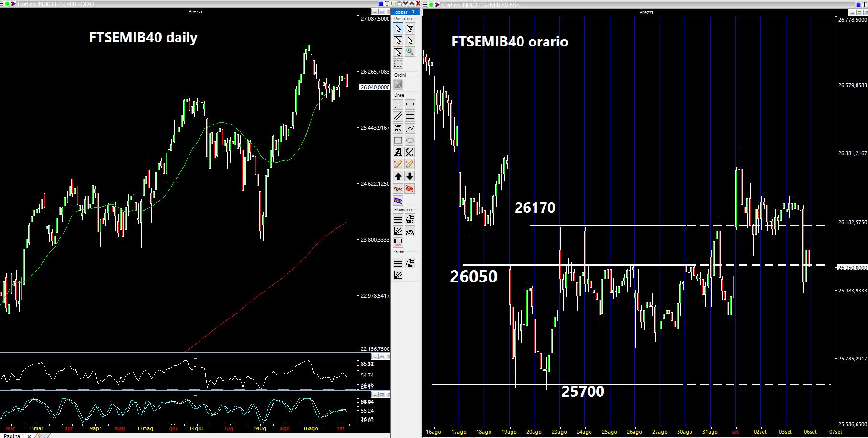
Task: Click the FTSEMIB40 daily title text
Action: point(143,37)
